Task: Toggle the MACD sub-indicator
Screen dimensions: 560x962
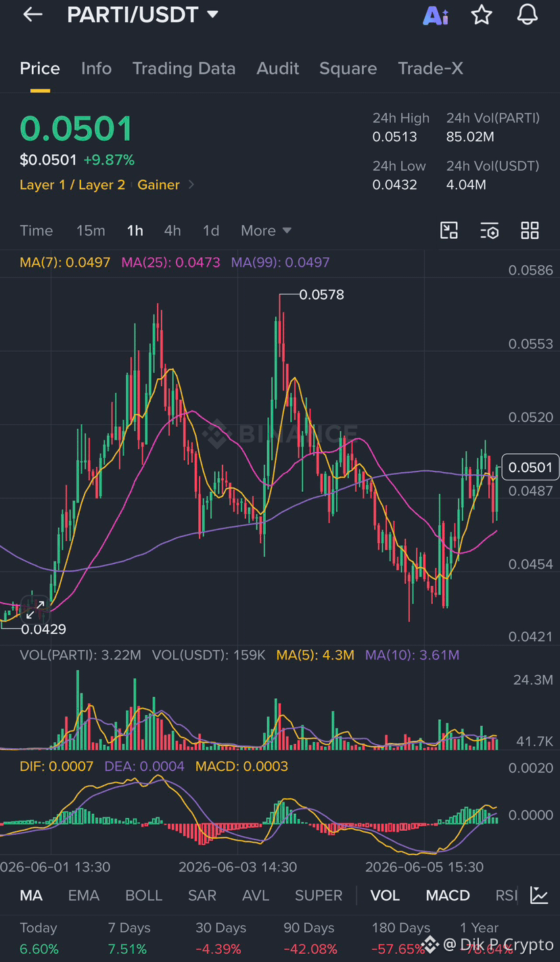Action: pos(448,895)
